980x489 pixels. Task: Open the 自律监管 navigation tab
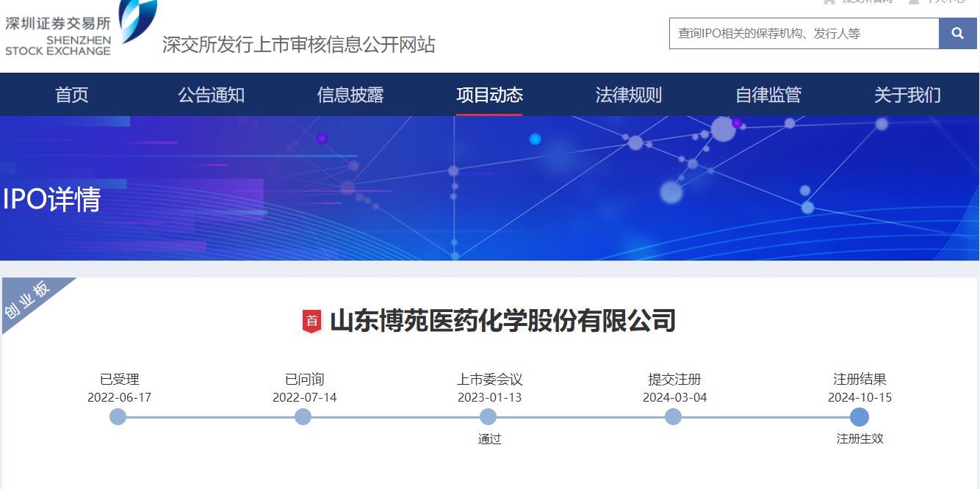(x=768, y=95)
